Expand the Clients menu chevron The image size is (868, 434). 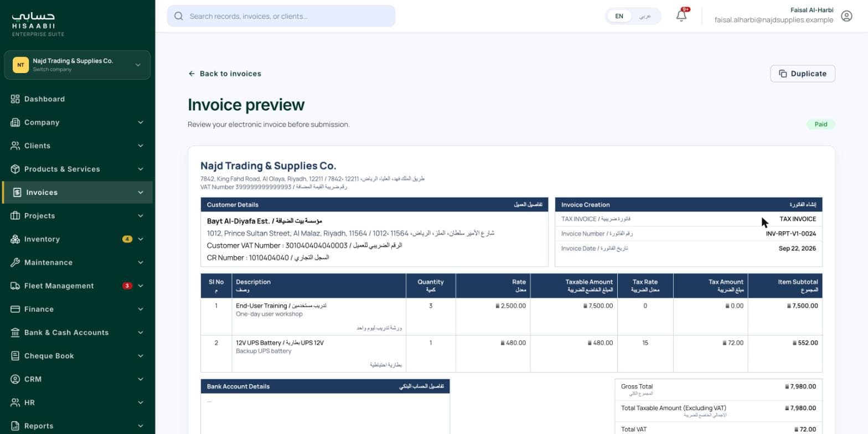pos(140,146)
